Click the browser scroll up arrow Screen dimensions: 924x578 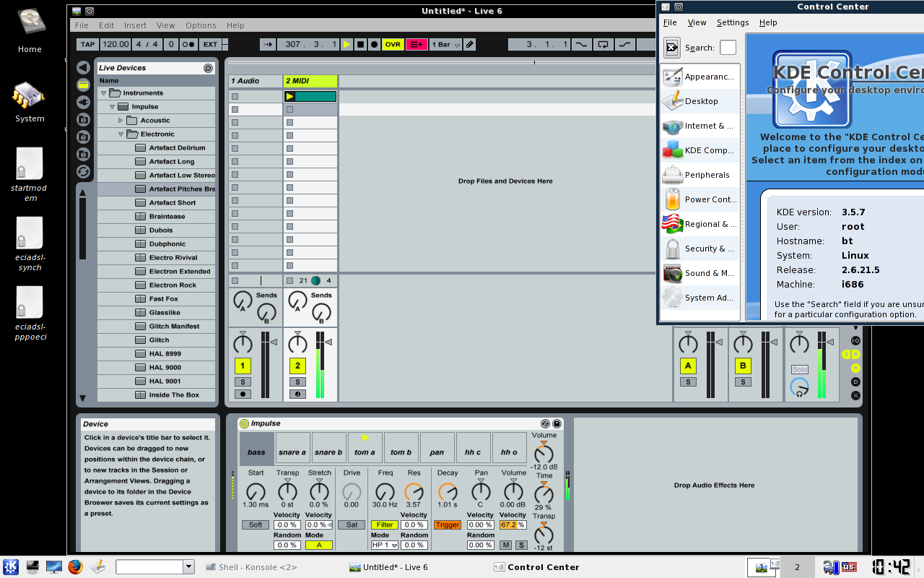(x=82, y=192)
